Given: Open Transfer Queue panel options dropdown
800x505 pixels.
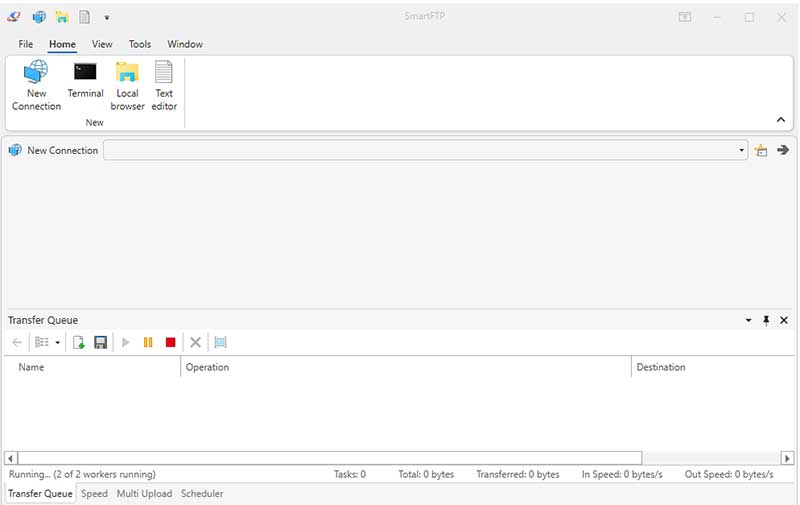Looking at the screenshot, I should tap(748, 320).
